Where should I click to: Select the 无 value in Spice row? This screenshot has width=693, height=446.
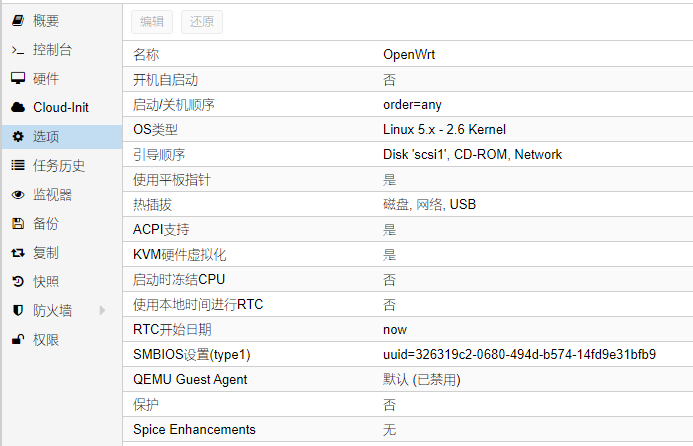click(x=389, y=430)
